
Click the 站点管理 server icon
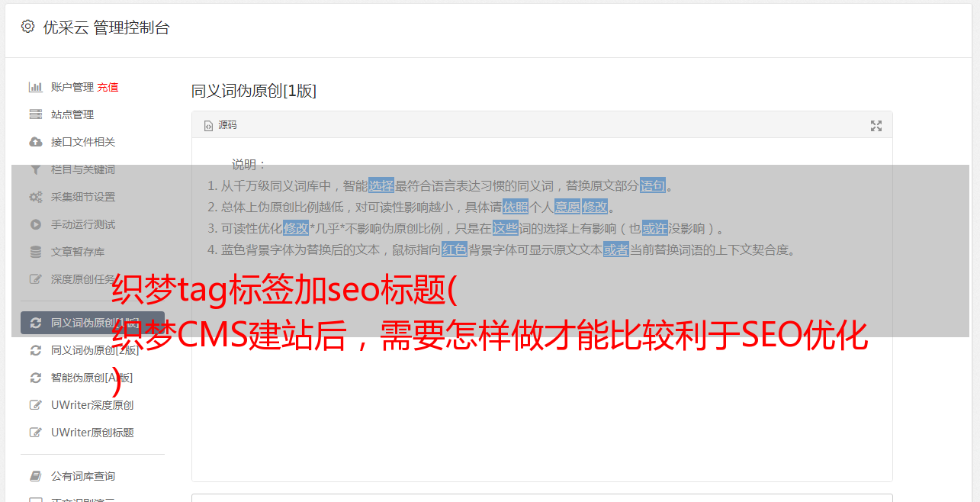(35, 114)
